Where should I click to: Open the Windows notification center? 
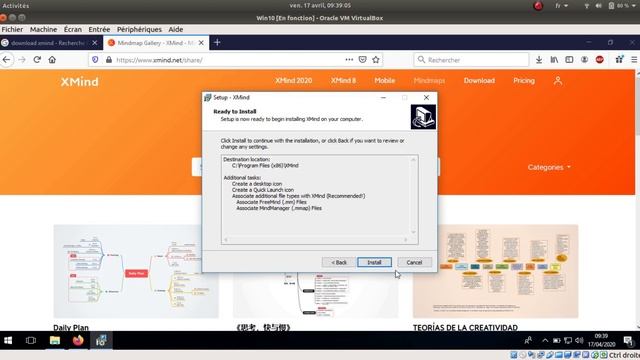pos(628,340)
